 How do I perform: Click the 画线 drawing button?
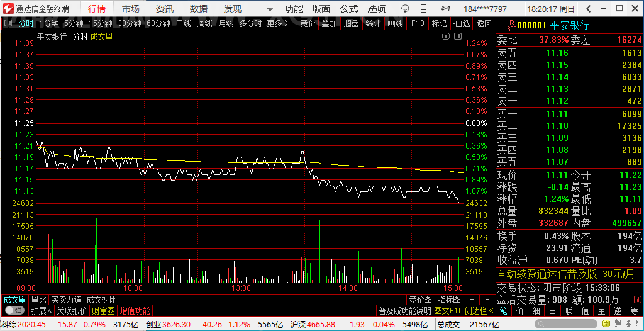395,23
